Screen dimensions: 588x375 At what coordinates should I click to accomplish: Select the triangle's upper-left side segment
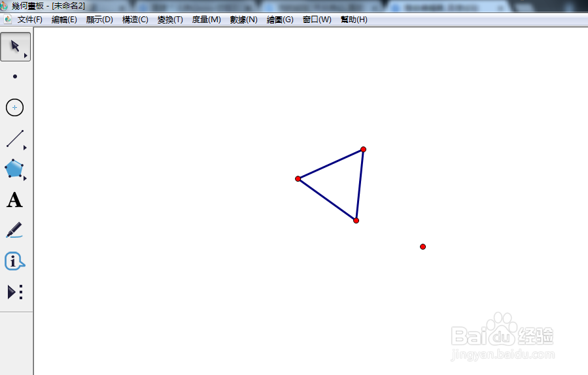click(330, 164)
